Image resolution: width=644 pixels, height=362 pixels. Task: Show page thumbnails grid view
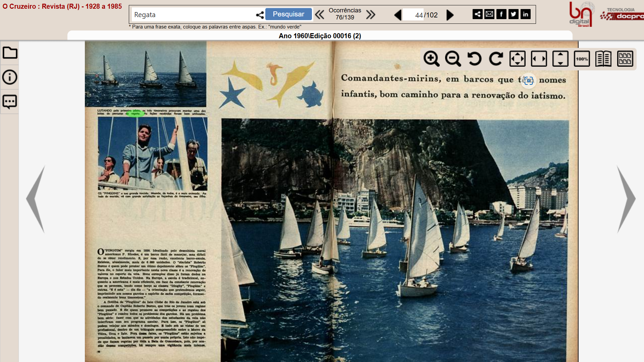[x=625, y=59]
